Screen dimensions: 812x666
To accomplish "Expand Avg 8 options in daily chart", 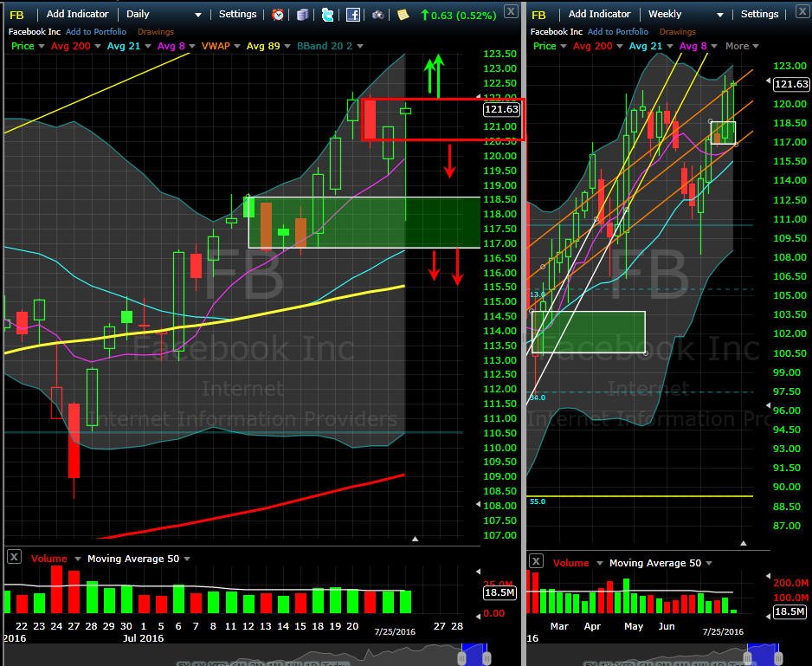I will click(x=191, y=46).
